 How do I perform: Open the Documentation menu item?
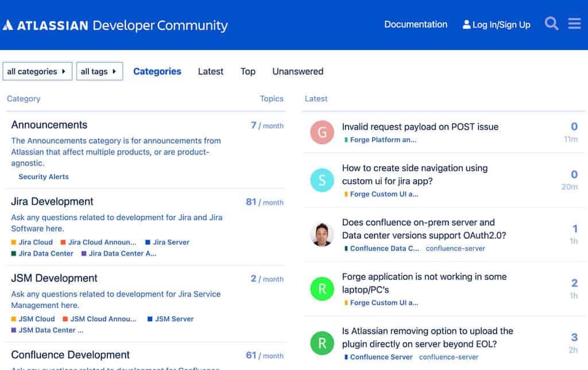point(416,24)
